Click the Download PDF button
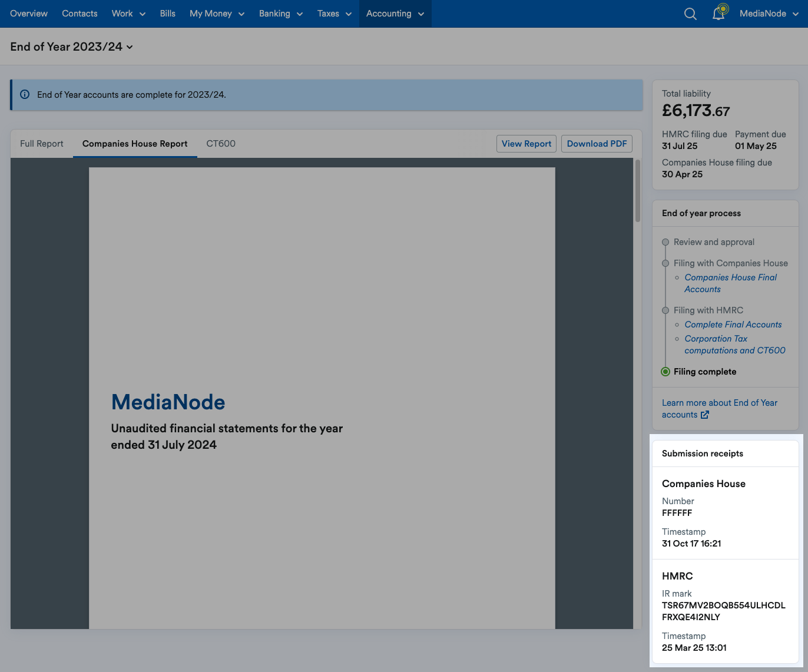Viewport: 808px width, 672px height. [597, 144]
